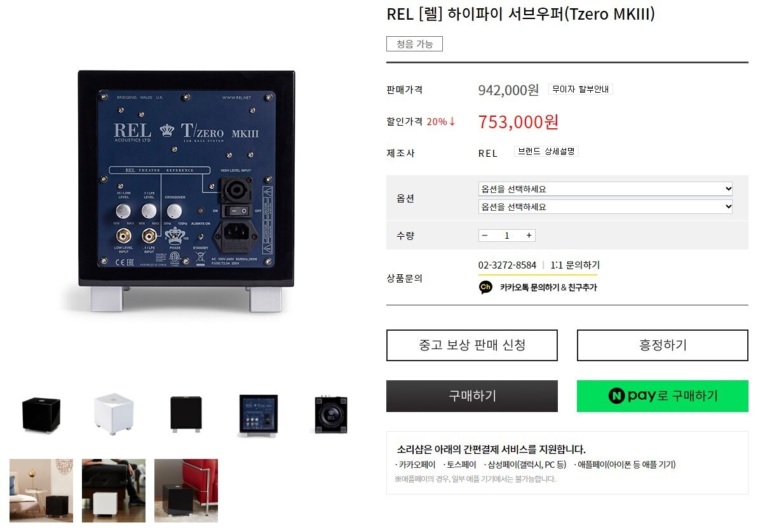Open the 흥정하기 negotiation button

663,345
